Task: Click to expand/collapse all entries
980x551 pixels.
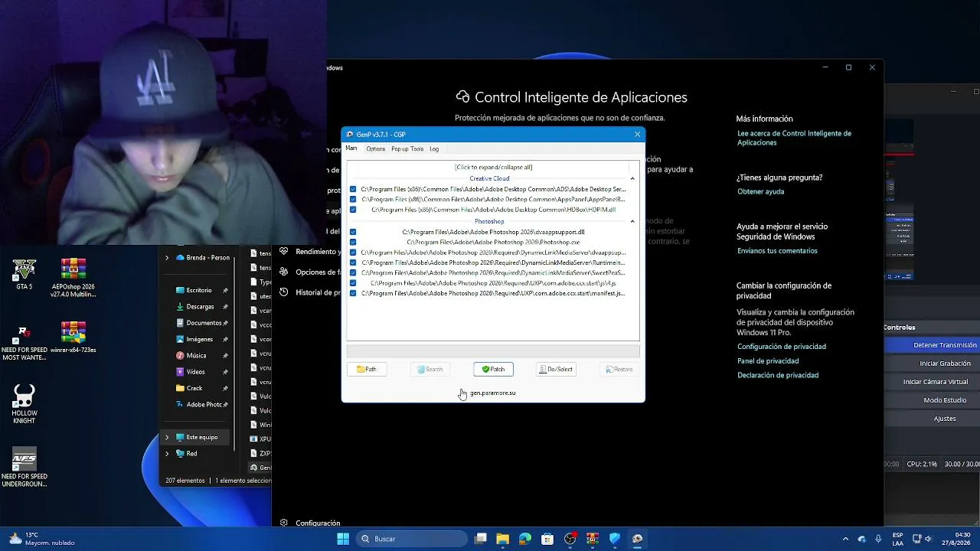Action: pos(493,167)
